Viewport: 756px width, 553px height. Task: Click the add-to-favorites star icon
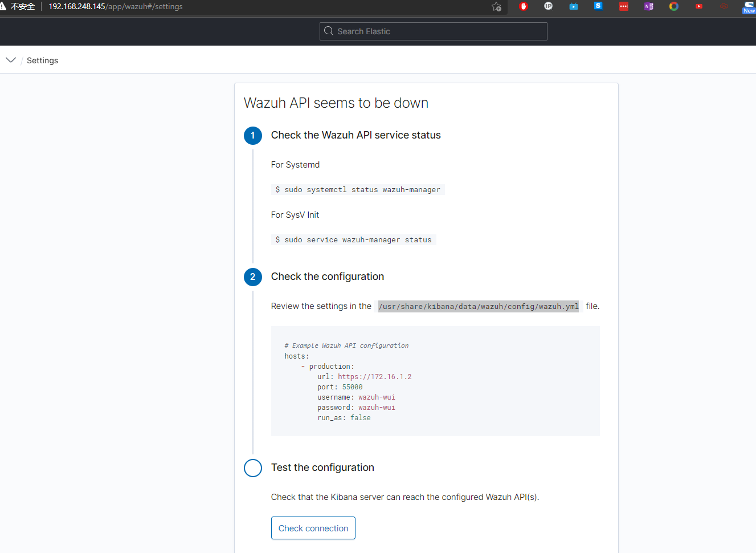496,7
